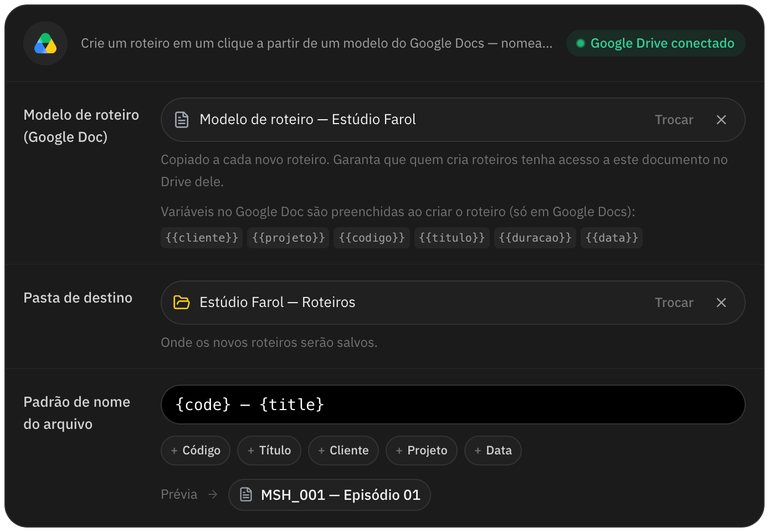
Task: Add the Código token to the pattern
Action: [x=196, y=451]
